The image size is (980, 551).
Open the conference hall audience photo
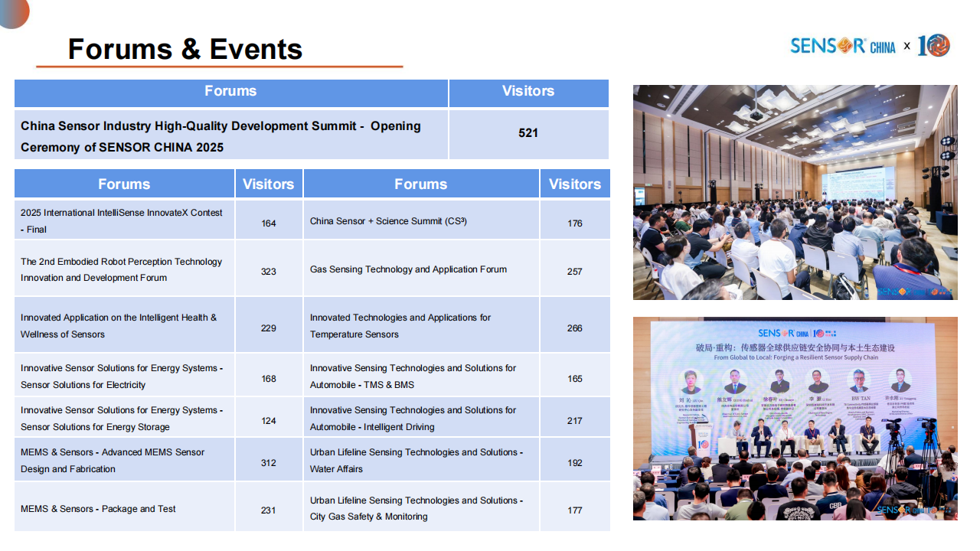pyautogui.click(x=795, y=192)
